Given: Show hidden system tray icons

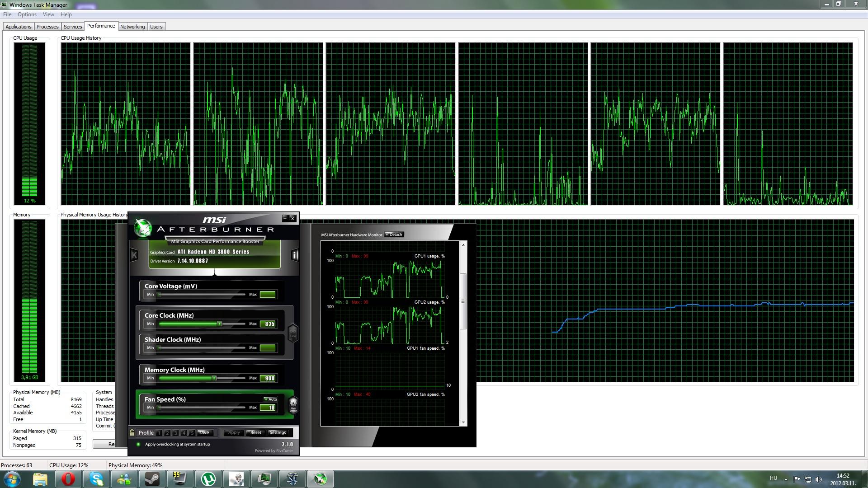Looking at the screenshot, I should point(786,479).
